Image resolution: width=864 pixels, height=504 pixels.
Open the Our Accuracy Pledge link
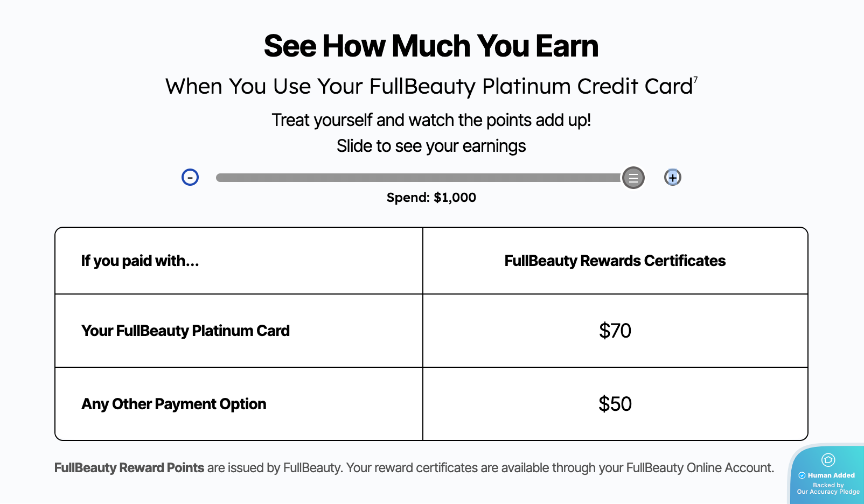click(828, 492)
